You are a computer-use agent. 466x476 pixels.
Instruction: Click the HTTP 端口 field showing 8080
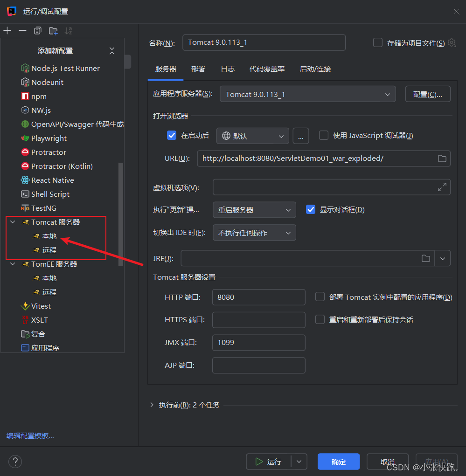(259, 297)
